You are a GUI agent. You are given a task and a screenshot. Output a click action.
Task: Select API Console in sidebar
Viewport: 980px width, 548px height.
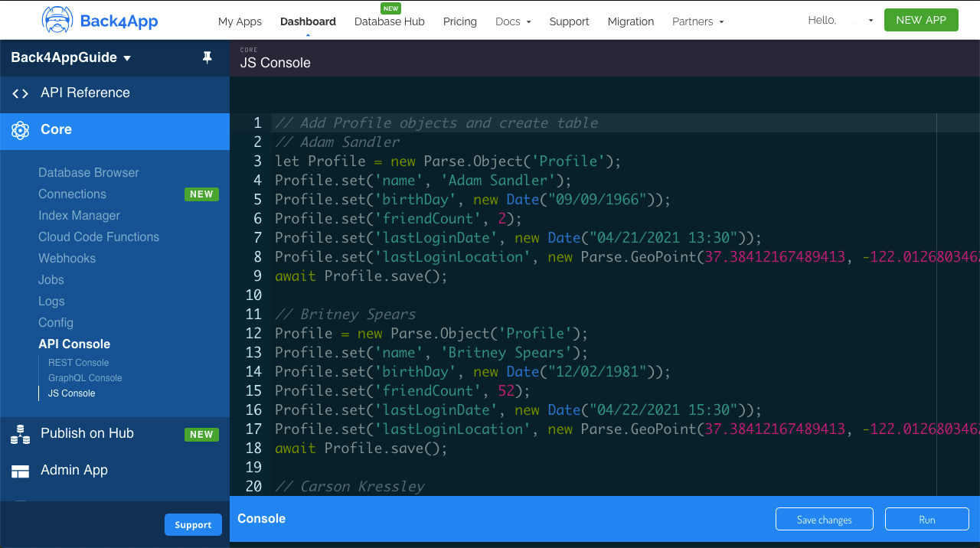coord(74,344)
